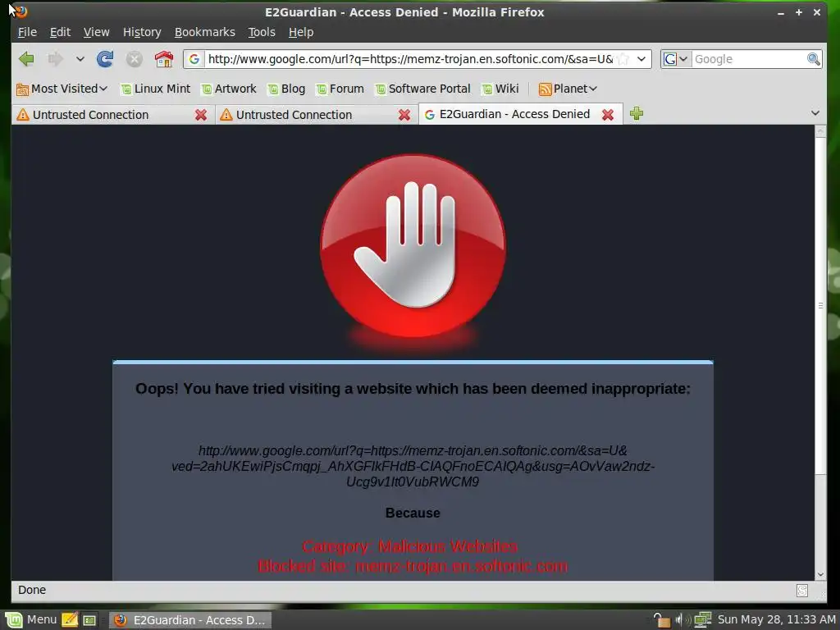Screen dimensions: 840x630
Task: Click the lock/keyring tray icon
Action: (662, 620)
